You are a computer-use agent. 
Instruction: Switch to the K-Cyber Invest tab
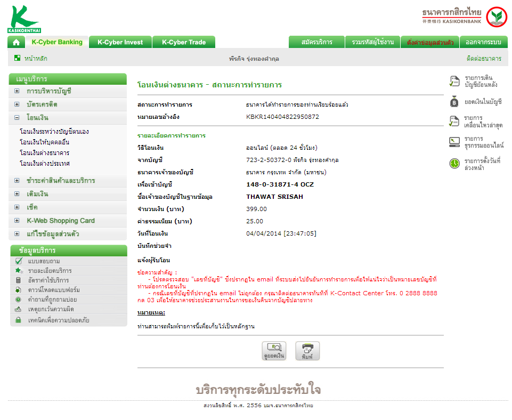point(120,42)
